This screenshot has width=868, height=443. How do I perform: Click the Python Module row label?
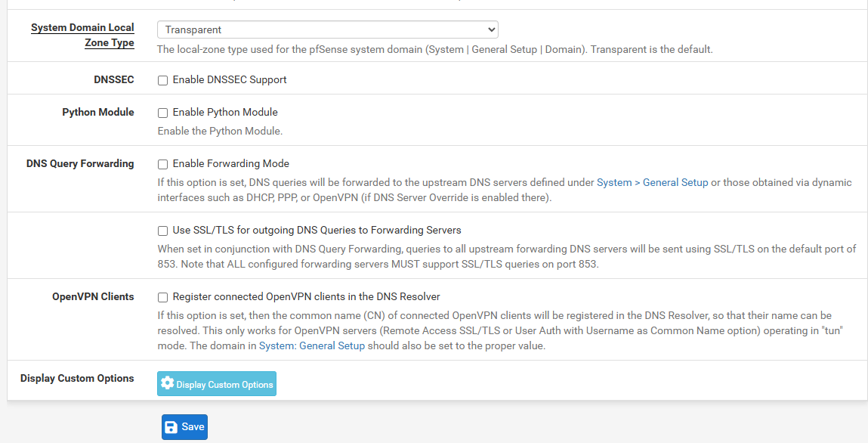tap(98, 113)
